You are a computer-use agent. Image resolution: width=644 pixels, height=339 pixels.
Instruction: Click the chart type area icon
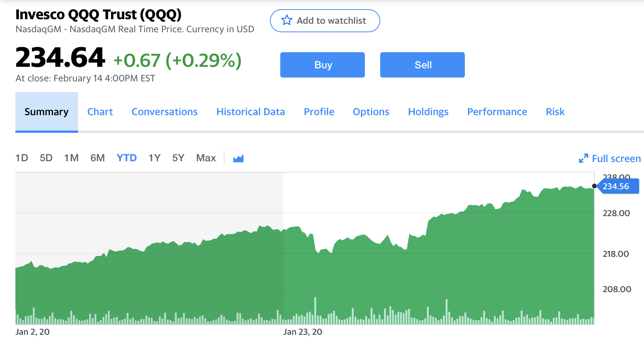click(238, 158)
